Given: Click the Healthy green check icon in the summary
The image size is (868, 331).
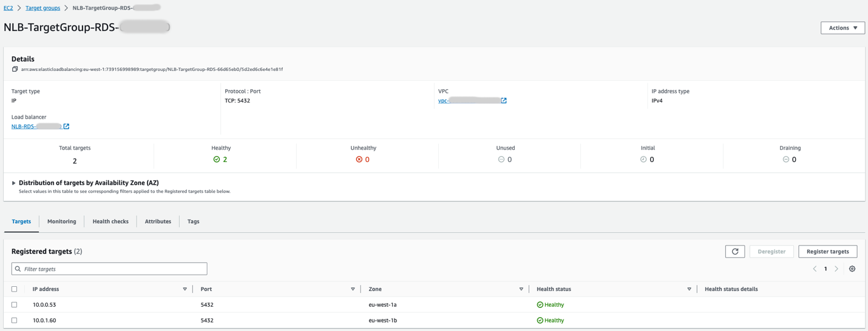Looking at the screenshot, I should point(217,159).
